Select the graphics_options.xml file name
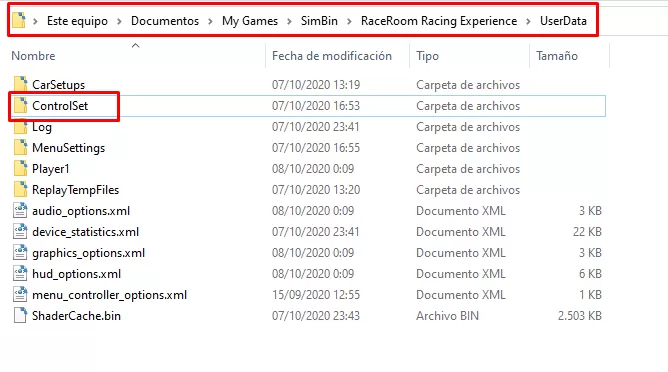This screenshot has height=372, width=668. point(88,253)
